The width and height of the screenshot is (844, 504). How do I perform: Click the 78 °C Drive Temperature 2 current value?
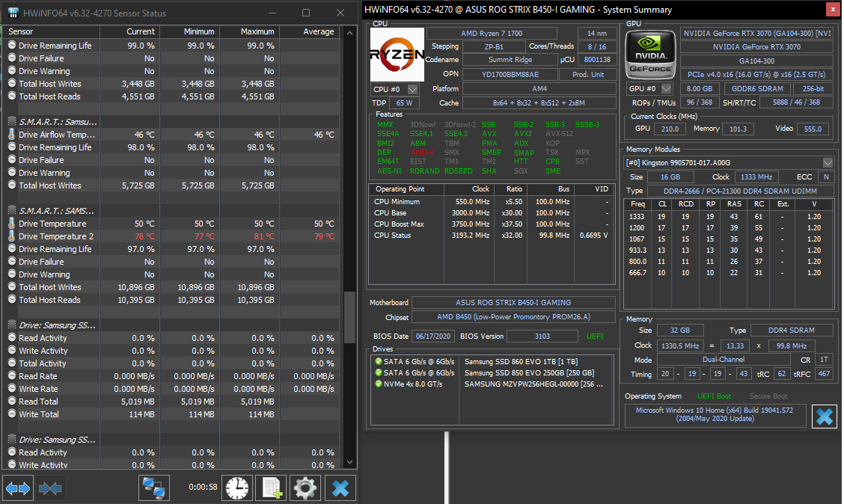point(144,236)
